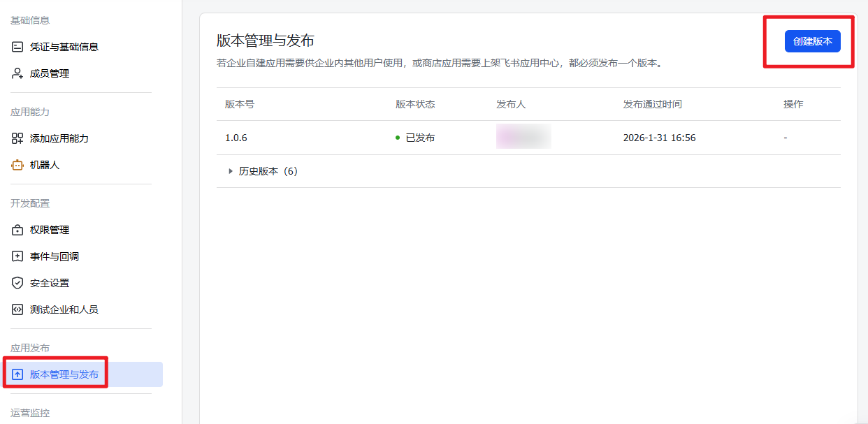Click the 版本状态 column header
This screenshot has width=868, height=424.
click(415, 104)
